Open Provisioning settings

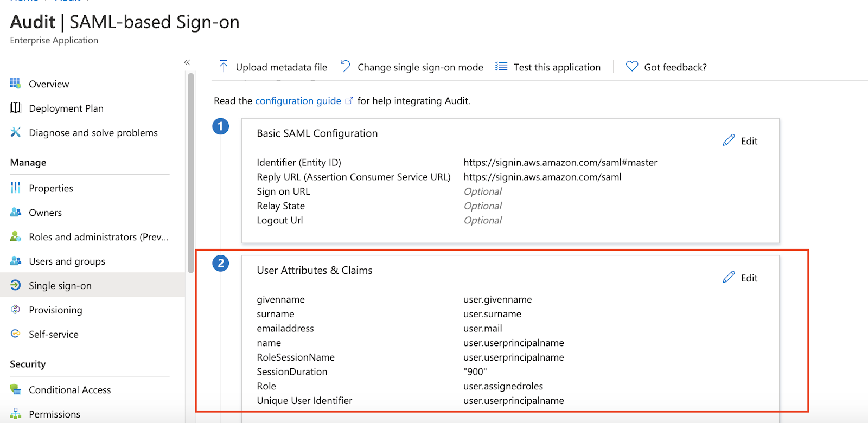pyautogui.click(x=56, y=310)
